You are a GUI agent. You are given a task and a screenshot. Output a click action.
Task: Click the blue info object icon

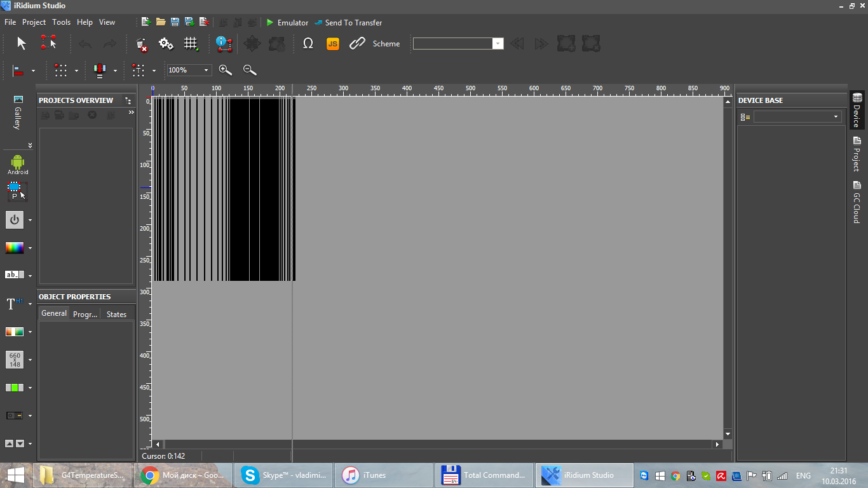(x=223, y=44)
